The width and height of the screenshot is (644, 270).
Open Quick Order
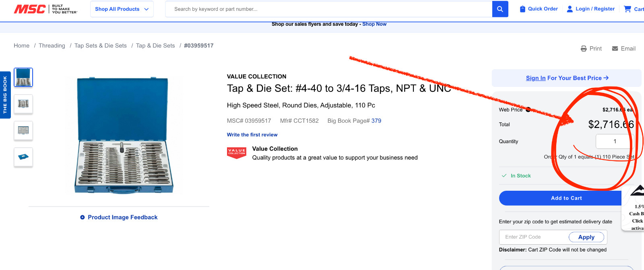pyautogui.click(x=539, y=9)
